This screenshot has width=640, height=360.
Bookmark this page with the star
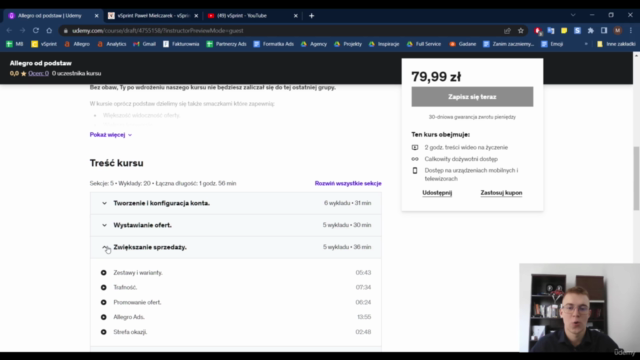[x=520, y=31]
